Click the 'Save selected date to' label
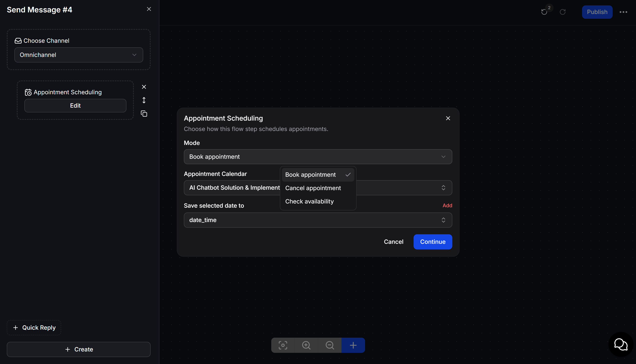The width and height of the screenshot is (636, 364). (214, 205)
